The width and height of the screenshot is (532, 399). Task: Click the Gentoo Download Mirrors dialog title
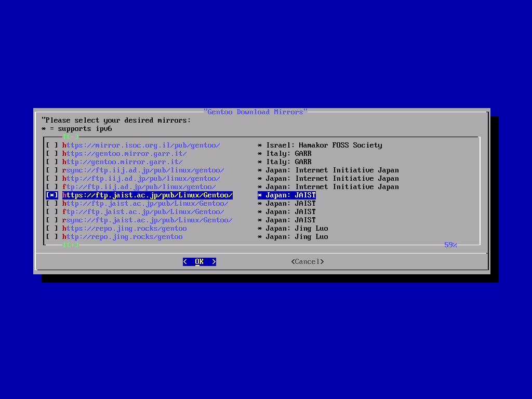pyautogui.click(x=256, y=112)
